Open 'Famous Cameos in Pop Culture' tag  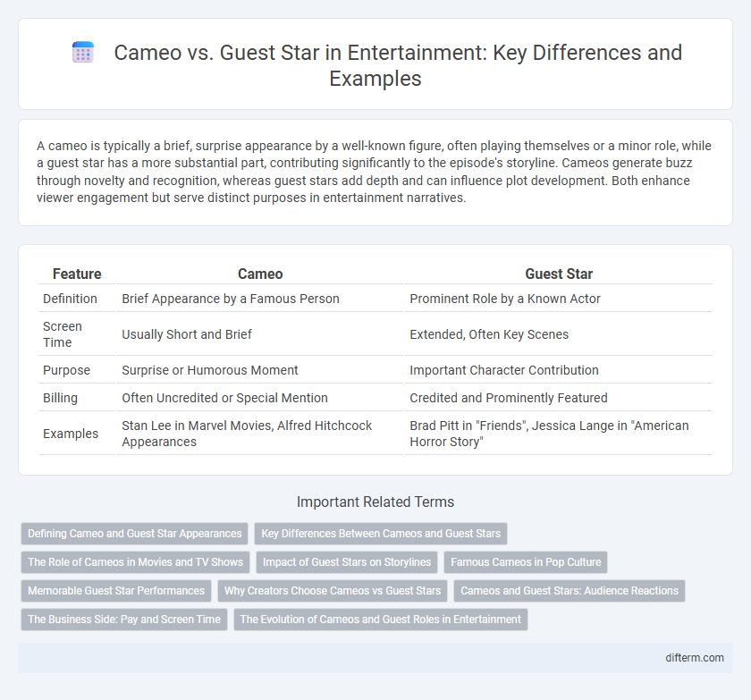click(x=526, y=562)
